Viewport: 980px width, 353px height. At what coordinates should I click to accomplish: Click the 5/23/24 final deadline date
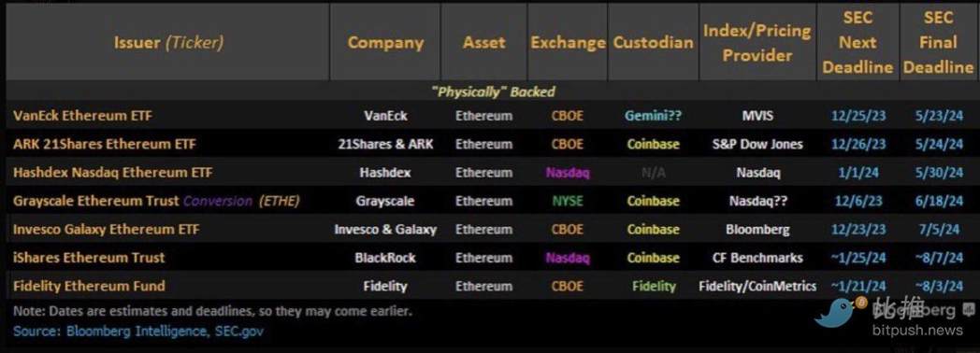point(939,116)
